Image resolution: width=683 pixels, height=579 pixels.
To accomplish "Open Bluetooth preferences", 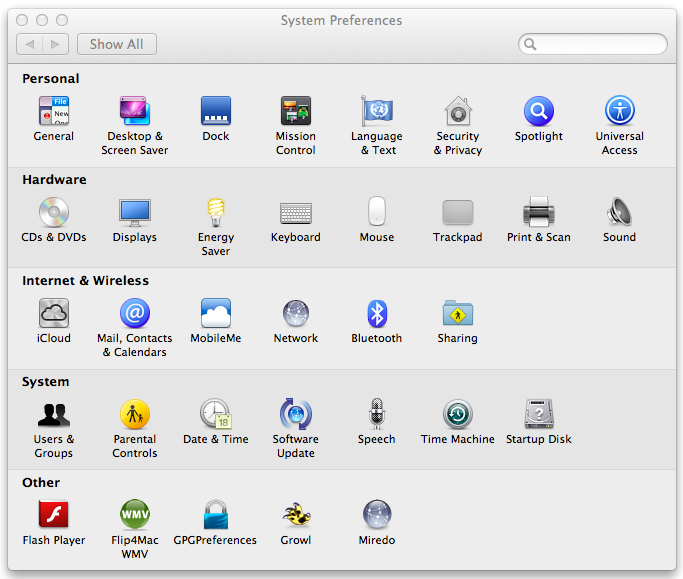I will (x=376, y=314).
